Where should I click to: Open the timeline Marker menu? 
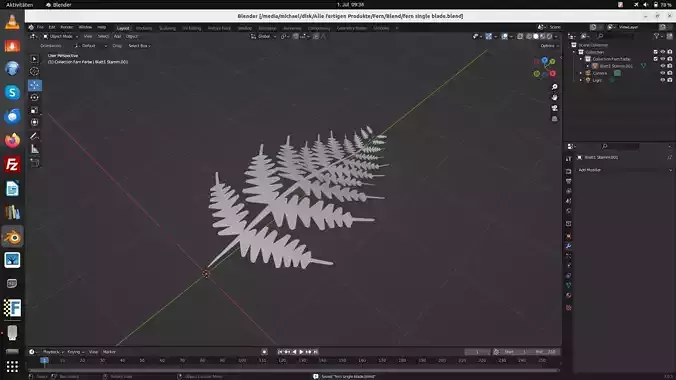point(110,352)
